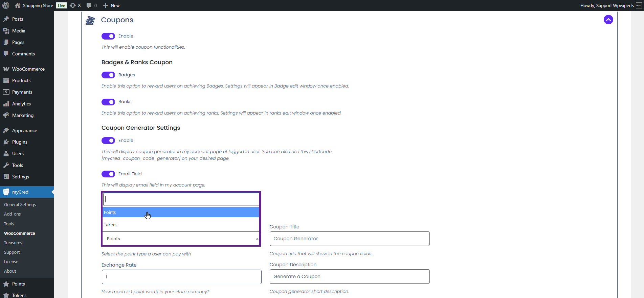
Task: Disable the Badges coupon toggle
Action: click(108, 75)
